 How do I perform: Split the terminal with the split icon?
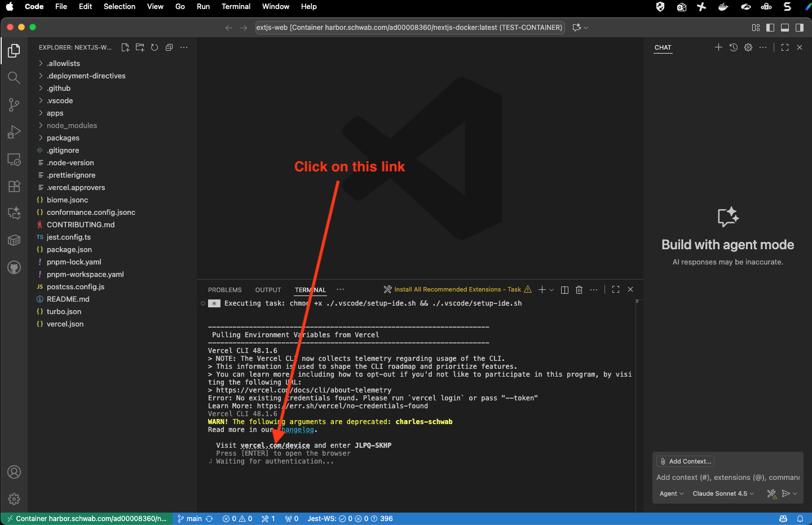click(564, 289)
